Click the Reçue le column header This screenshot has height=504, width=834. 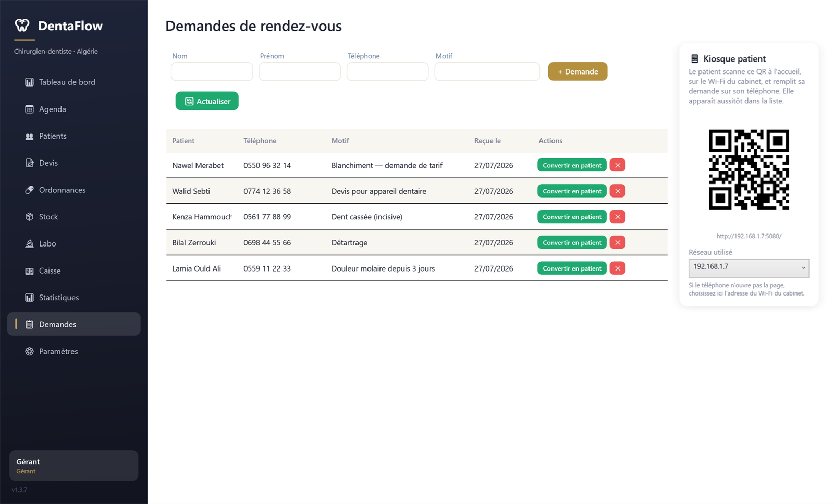487,141
